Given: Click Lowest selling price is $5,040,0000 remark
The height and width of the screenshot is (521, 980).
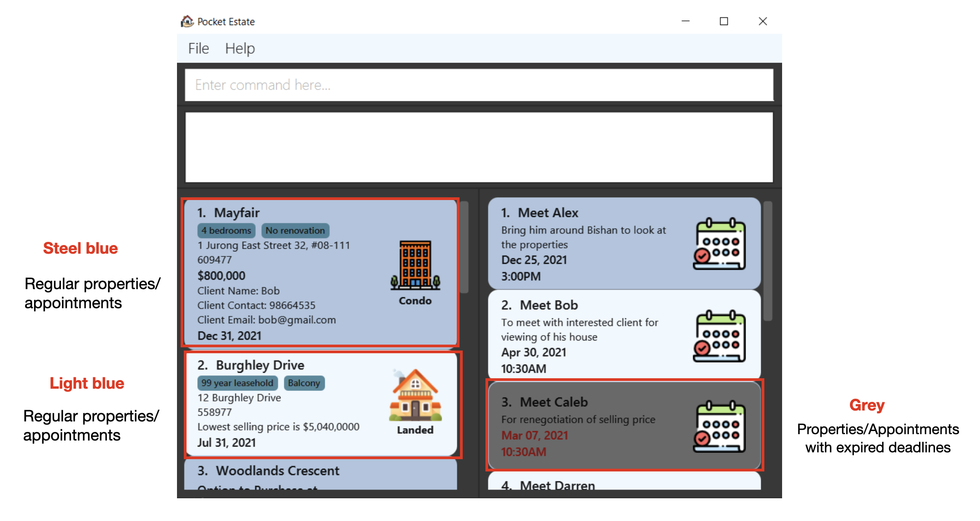Looking at the screenshot, I should (278, 427).
